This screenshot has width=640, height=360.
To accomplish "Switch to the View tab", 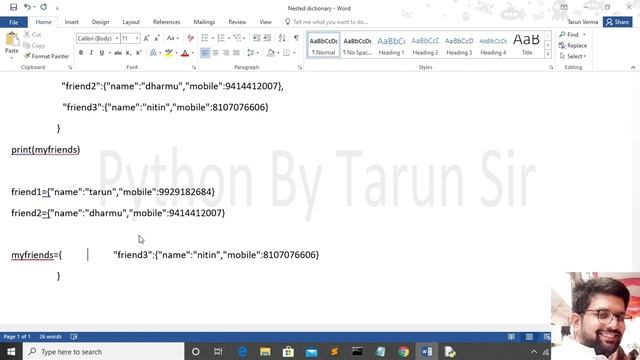I will (x=265, y=22).
